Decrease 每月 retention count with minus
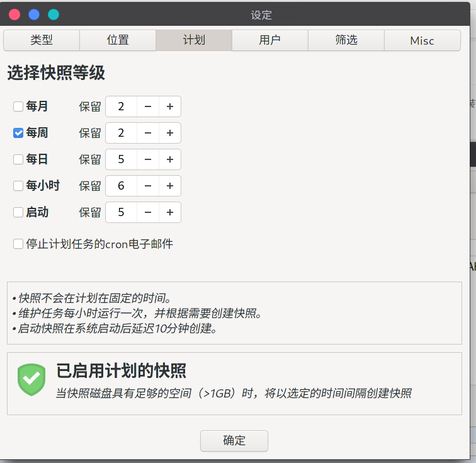 tap(148, 106)
